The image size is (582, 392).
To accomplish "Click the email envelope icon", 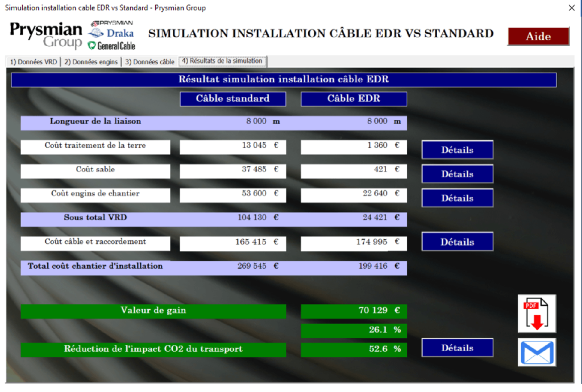I will point(537,352).
